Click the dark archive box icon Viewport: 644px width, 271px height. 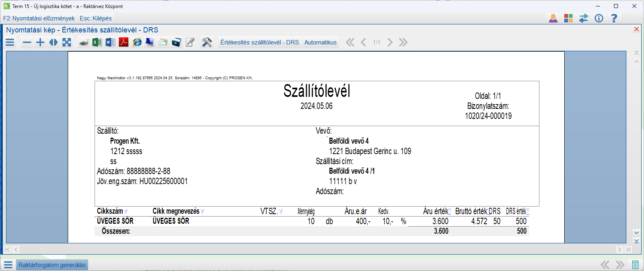176,42
